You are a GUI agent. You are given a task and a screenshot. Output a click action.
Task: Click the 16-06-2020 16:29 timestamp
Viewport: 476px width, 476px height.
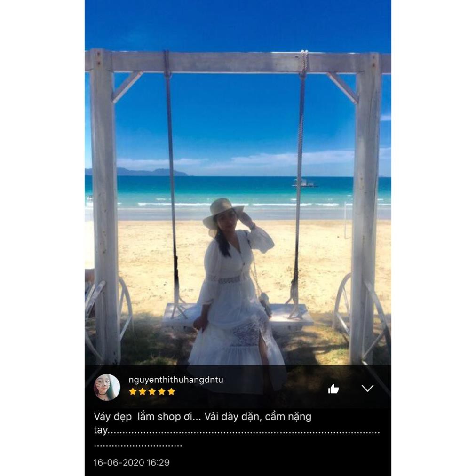[131, 462]
